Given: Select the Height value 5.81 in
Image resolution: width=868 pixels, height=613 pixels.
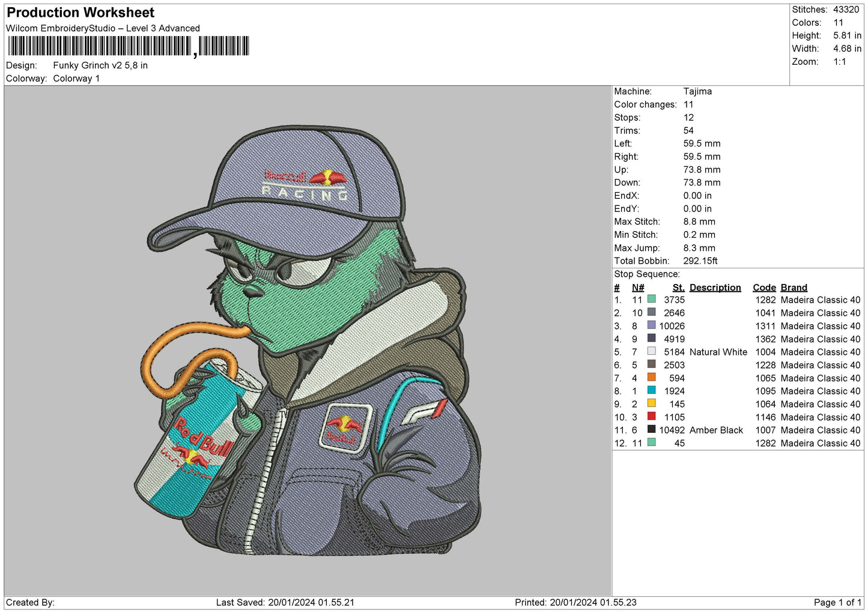Looking at the screenshot, I should pos(847,35).
